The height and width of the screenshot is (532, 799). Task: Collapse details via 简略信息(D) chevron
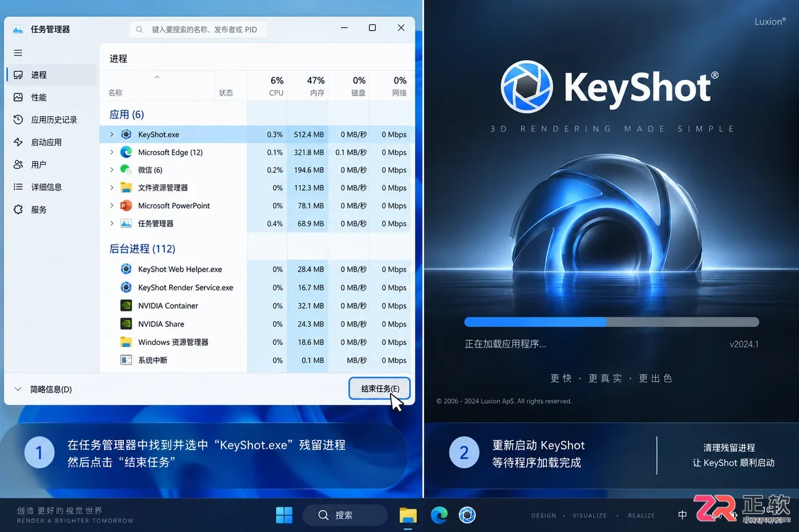[x=17, y=389]
